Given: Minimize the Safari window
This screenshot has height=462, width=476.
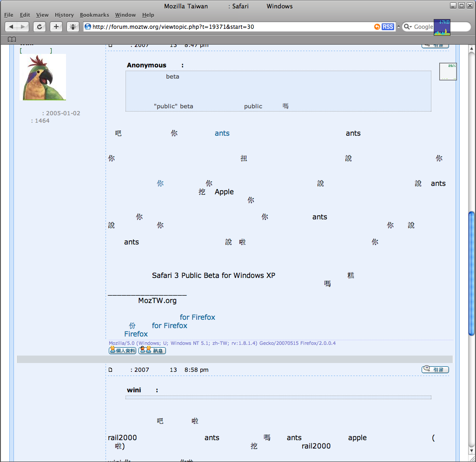Looking at the screenshot, I should pyautogui.click(x=453, y=6).
